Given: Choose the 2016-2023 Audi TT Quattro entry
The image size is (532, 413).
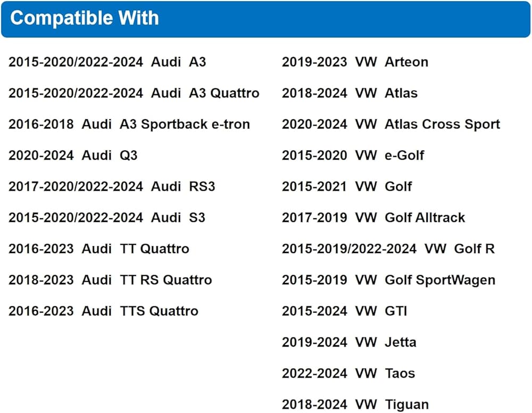Looking at the screenshot, I should coord(98,249).
